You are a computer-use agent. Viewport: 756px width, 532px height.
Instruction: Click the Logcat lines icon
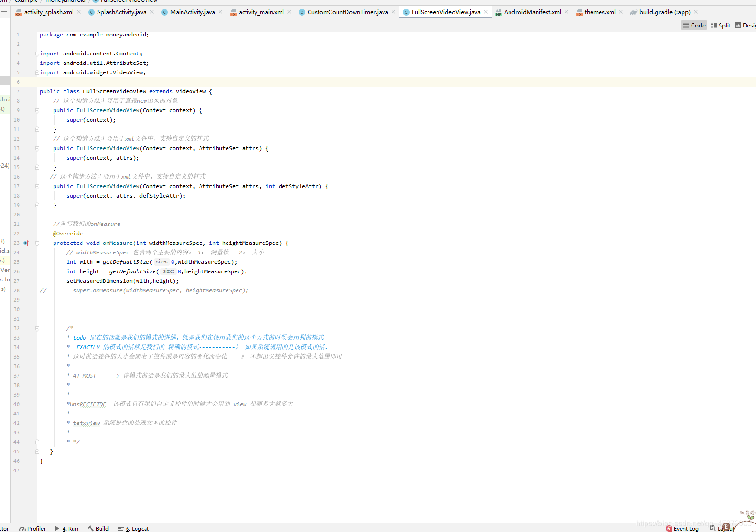(121, 529)
